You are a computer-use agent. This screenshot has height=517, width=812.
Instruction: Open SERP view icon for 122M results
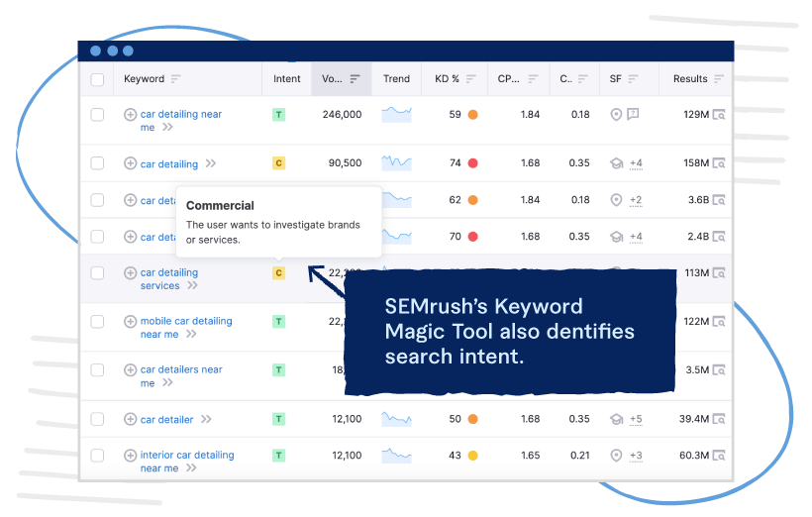pos(719,322)
